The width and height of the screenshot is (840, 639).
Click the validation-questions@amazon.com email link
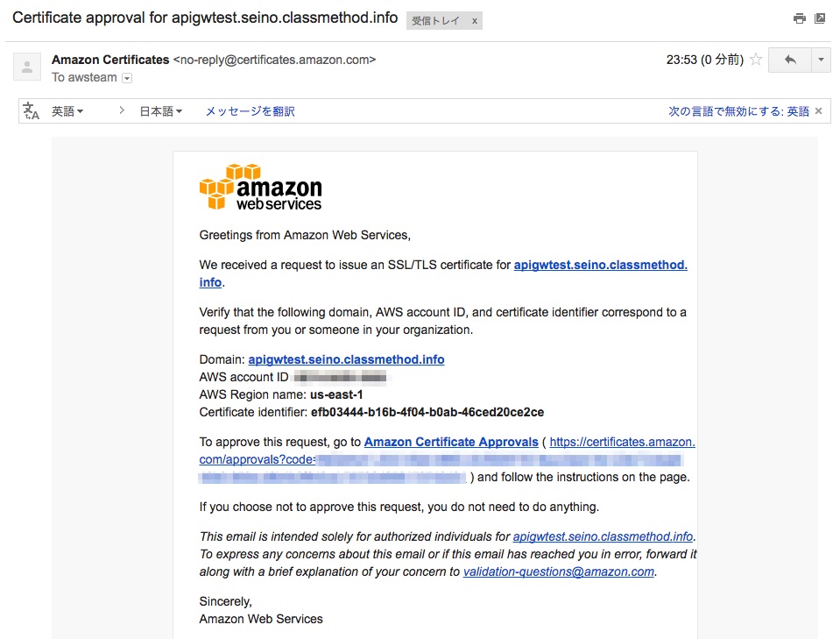point(559,572)
